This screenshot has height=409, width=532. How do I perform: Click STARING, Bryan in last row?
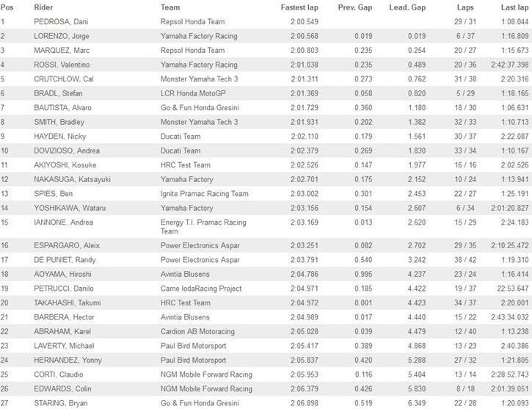tap(61, 403)
